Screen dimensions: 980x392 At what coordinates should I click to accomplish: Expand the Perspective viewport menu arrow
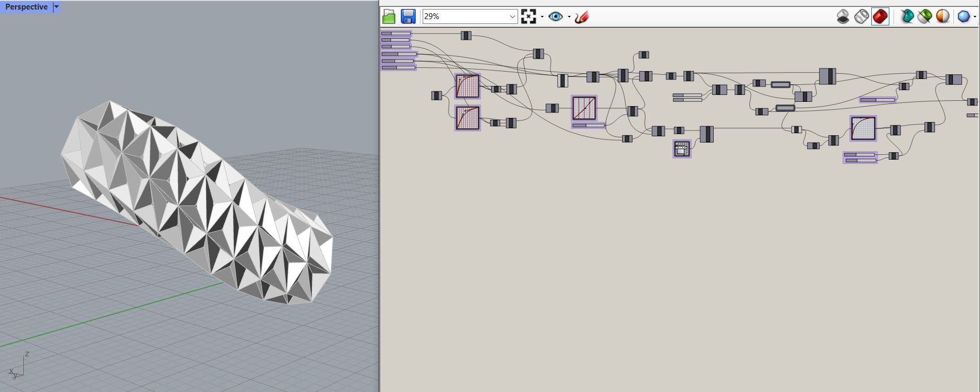pos(56,7)
